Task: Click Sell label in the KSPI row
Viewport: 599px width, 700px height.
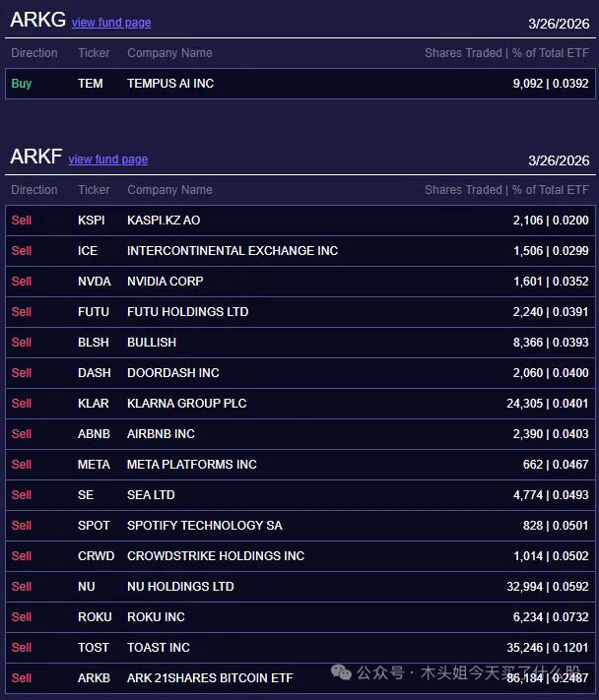Action: click(22, 221)
